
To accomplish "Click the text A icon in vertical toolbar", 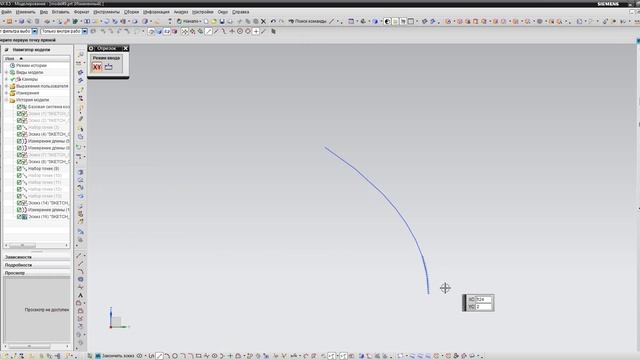I will pyautogui.click(x=80, y=295).
